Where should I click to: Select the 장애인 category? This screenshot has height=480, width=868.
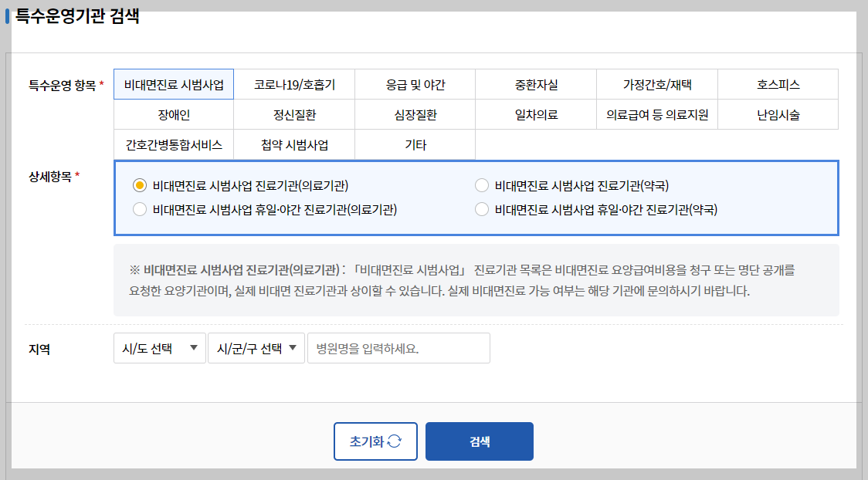[x=174, y=114]
